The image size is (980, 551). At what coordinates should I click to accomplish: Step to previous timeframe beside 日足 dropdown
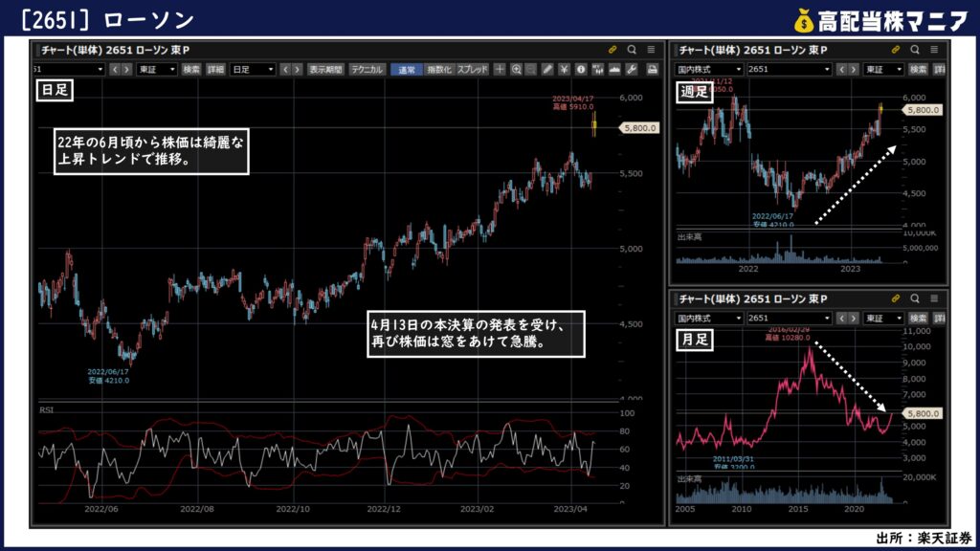[285, 69]
